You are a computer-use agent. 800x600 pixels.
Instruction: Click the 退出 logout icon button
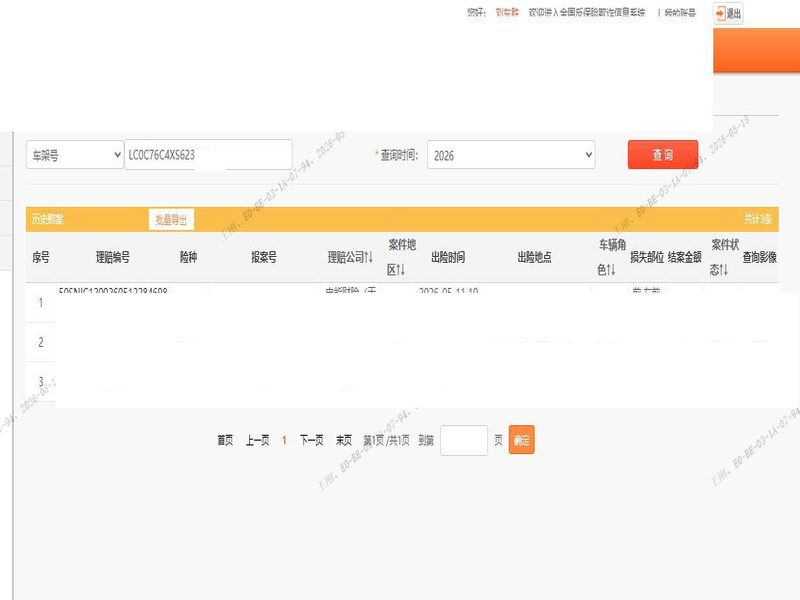point(728,13)
